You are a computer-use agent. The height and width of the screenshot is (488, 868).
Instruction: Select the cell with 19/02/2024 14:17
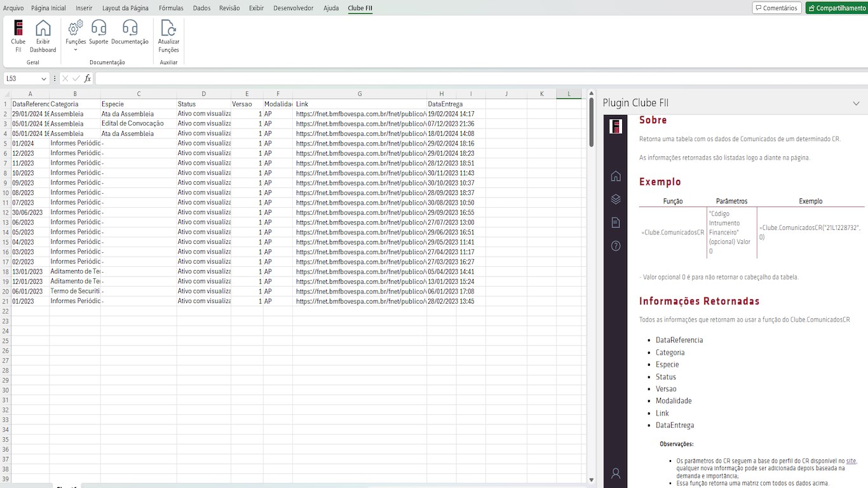tap(442, 114)
